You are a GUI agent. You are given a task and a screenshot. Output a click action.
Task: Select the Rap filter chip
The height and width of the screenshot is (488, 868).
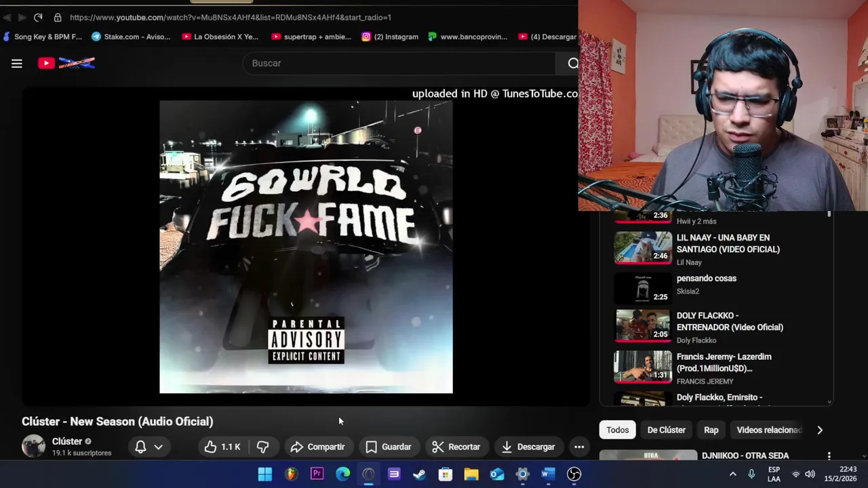711,430
